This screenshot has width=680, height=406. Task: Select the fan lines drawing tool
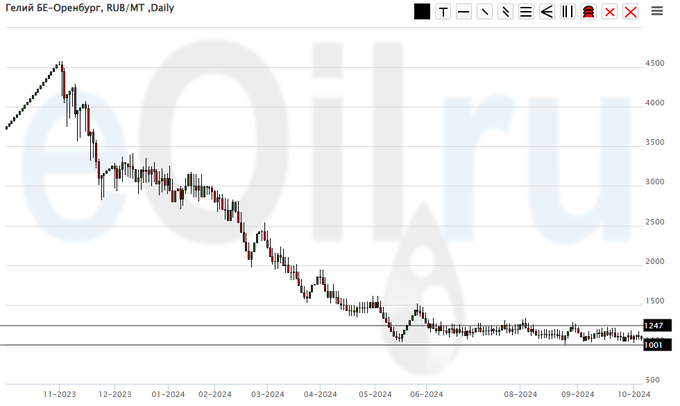(x=547, y=12)
